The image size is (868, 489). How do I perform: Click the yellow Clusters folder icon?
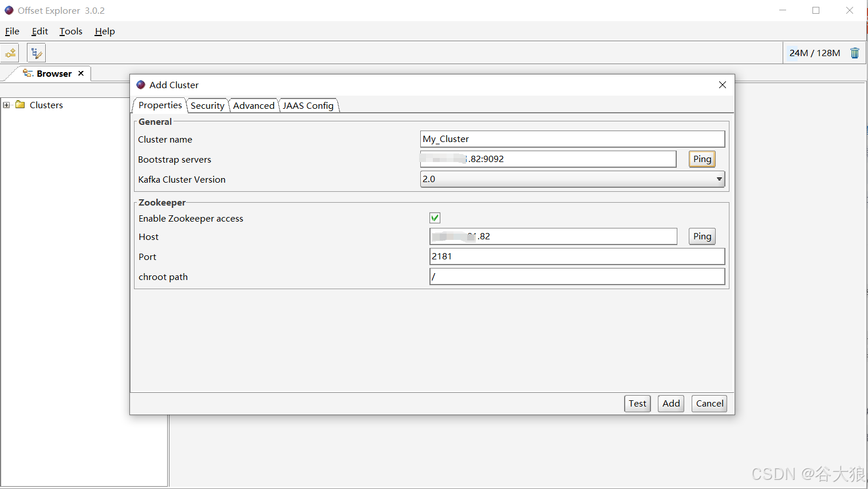coord(21,105)
